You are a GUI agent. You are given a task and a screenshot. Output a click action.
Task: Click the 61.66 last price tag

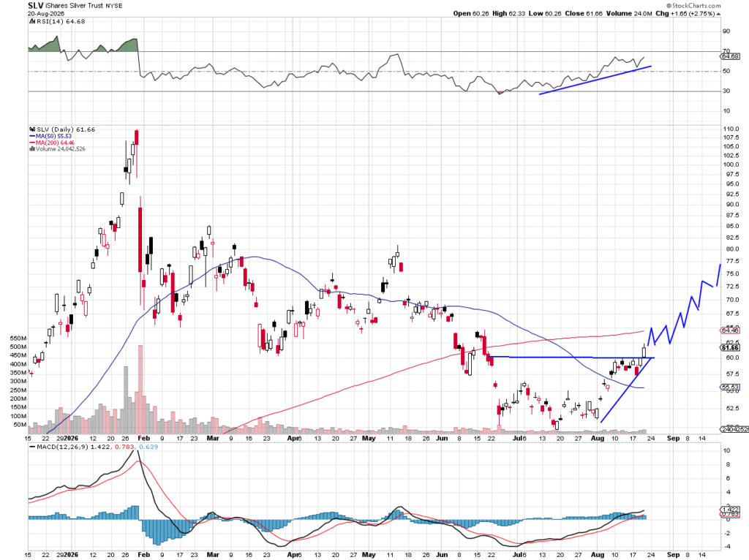[730, 348]
